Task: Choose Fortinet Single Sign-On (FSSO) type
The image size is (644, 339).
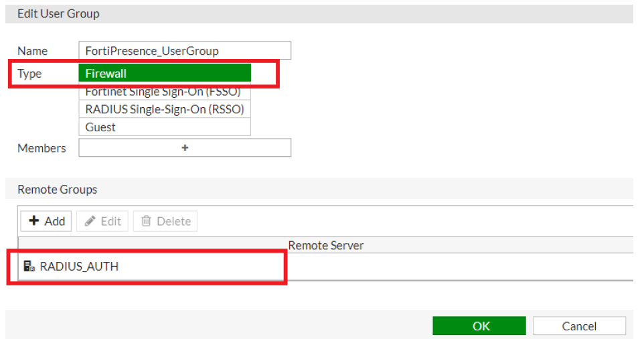Action: pyautogui.click(x=164, y=92)
